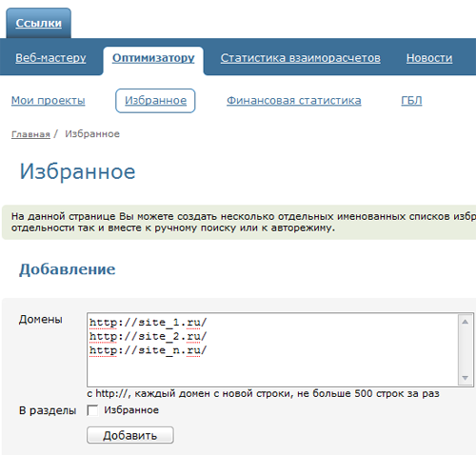Screen dimensions: 476x455
Task: Click the Избранное breadcrumb text
Action: click(92, 134)
